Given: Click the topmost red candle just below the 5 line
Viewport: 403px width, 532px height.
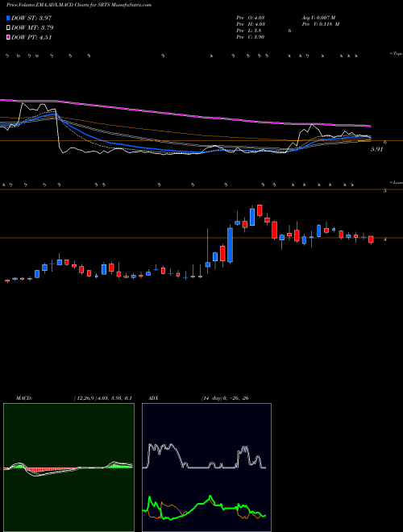Looking at the screenshot, I should pos(260,210).
